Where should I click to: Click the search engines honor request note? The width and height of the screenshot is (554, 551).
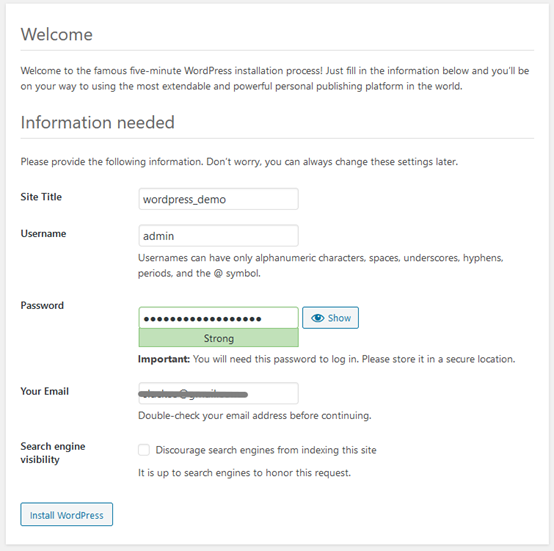[x=244, y=473]
